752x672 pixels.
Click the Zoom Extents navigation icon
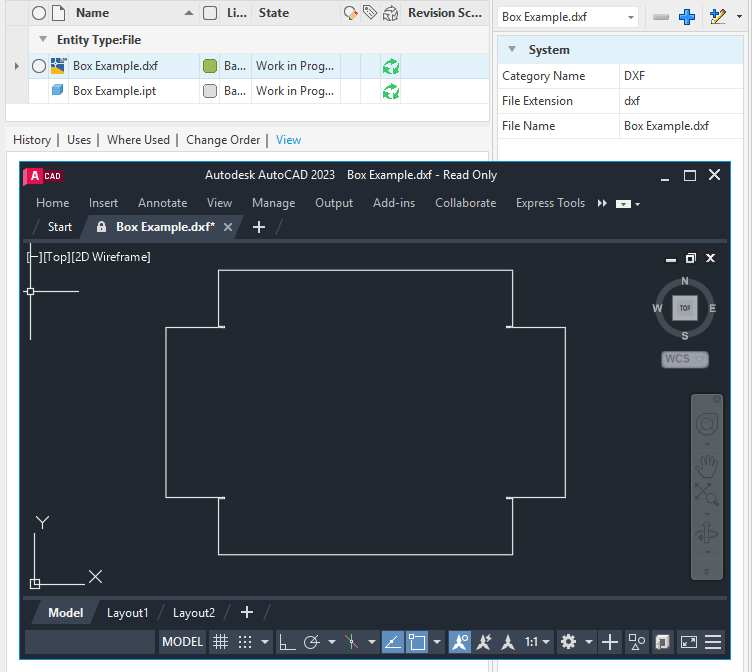coord(706,494)
